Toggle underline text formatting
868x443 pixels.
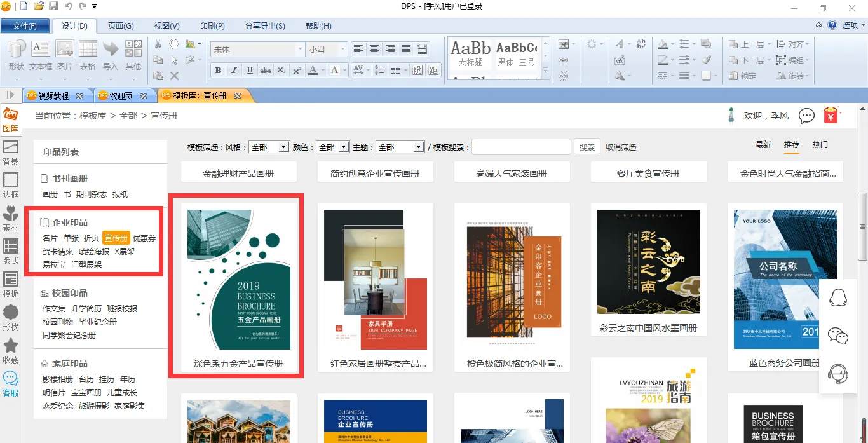(250, 70)
